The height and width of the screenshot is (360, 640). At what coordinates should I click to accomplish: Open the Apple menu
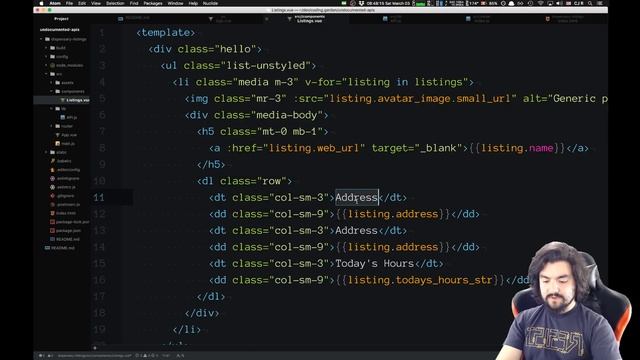[41, 3]
